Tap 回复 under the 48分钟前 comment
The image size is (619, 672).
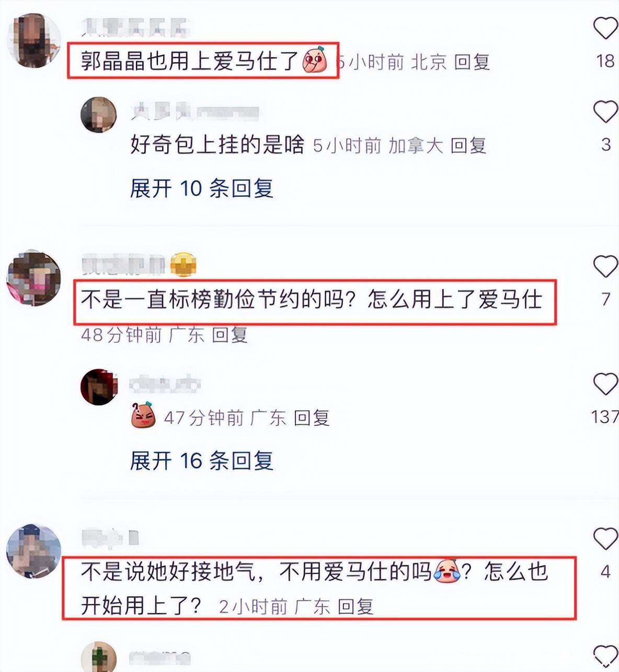230,334
